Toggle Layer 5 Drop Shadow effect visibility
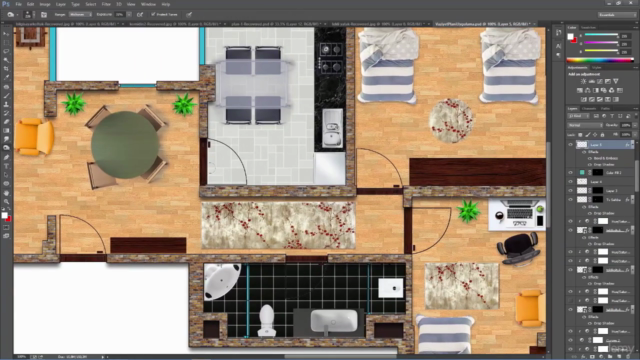This screenshot has width=640, height=360. pyautogui.click(x=589, y=164)
